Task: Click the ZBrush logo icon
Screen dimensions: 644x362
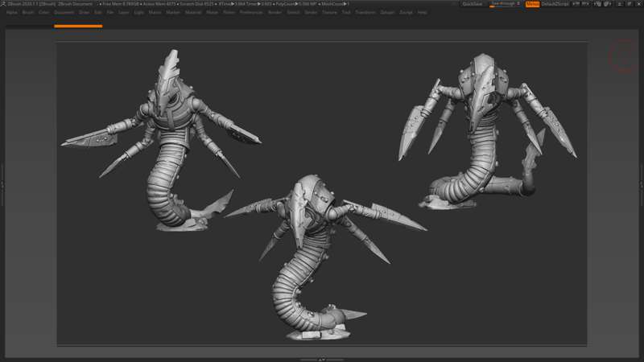Action: click(3, 4)
